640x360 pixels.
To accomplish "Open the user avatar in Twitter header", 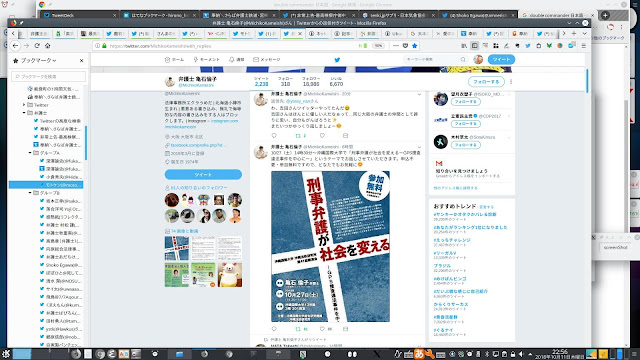I will (x=478, y=60).
